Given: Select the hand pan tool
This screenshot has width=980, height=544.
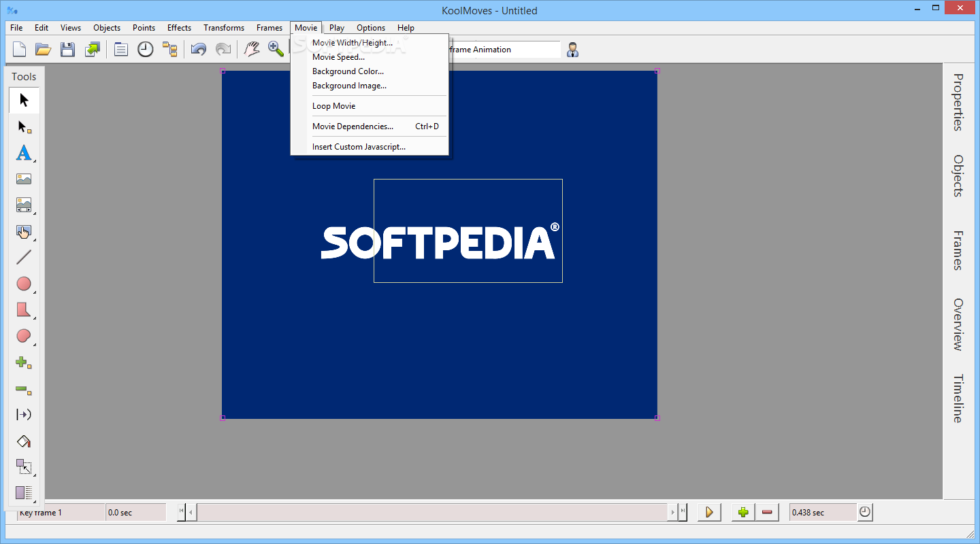Looking at the screenshot, I should coord(252,49).
